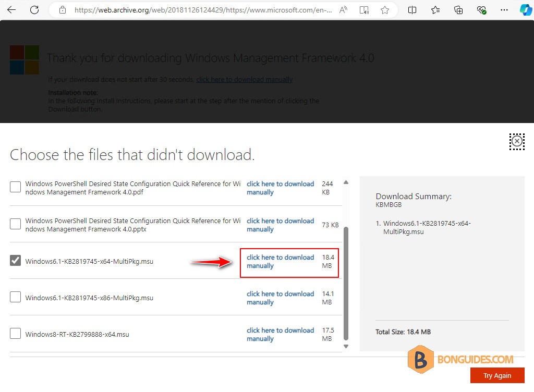Check the Windows8-RT-KB2799888-x64.msu checkbox
Image resolution: width=534 pixels, height=392 pixels.
click(15, 334)
